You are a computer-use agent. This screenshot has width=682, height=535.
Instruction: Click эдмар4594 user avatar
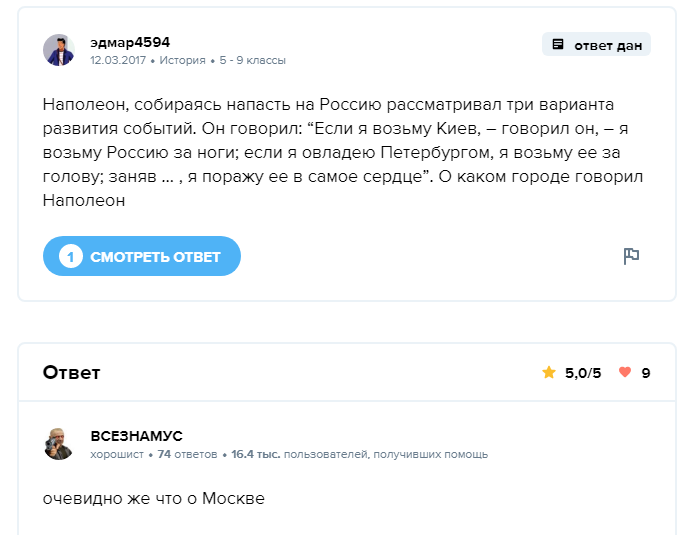coord(59,50)
